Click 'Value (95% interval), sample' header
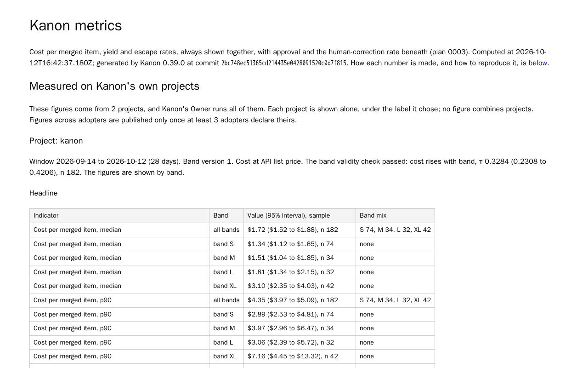This screenshot has width=588, height=368. pos(300,216)
